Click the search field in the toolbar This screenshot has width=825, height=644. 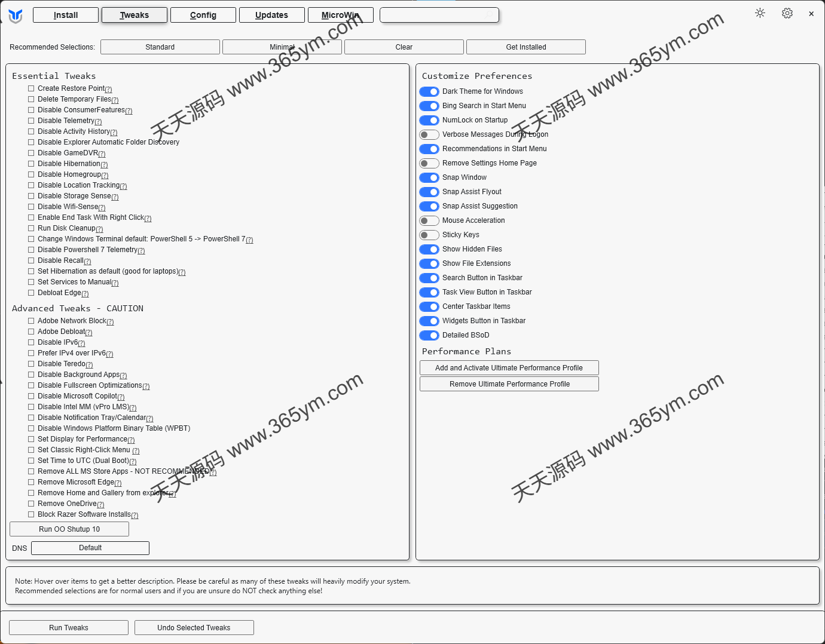point(439,15)
